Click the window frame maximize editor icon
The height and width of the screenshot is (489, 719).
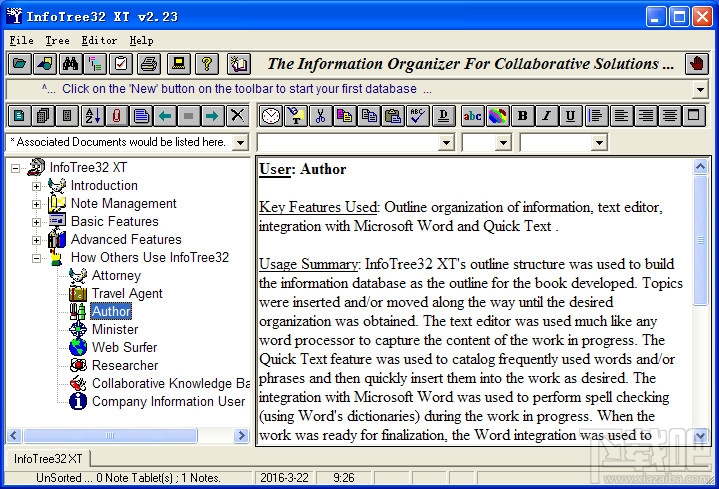click(694, 116)
